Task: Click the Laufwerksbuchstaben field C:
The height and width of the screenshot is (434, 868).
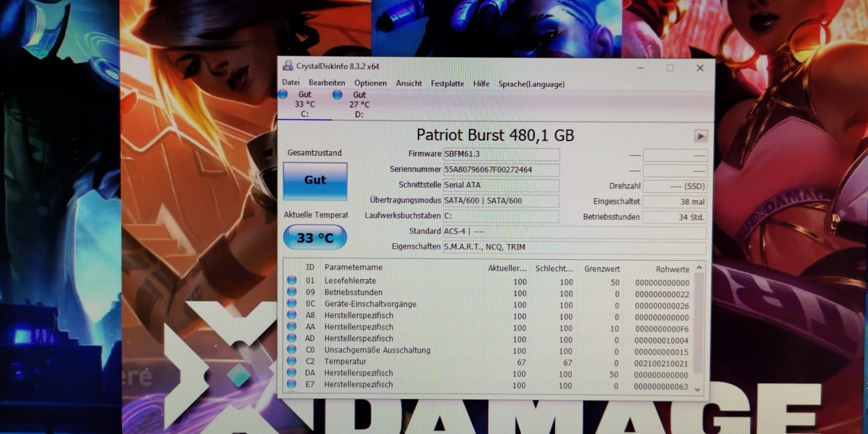Action: [501, 216]
